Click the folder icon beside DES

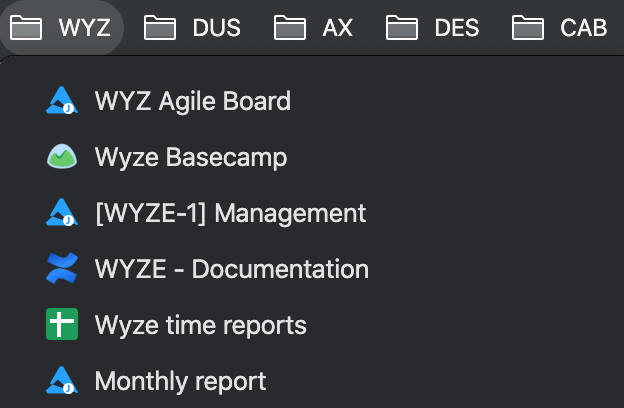402,27
